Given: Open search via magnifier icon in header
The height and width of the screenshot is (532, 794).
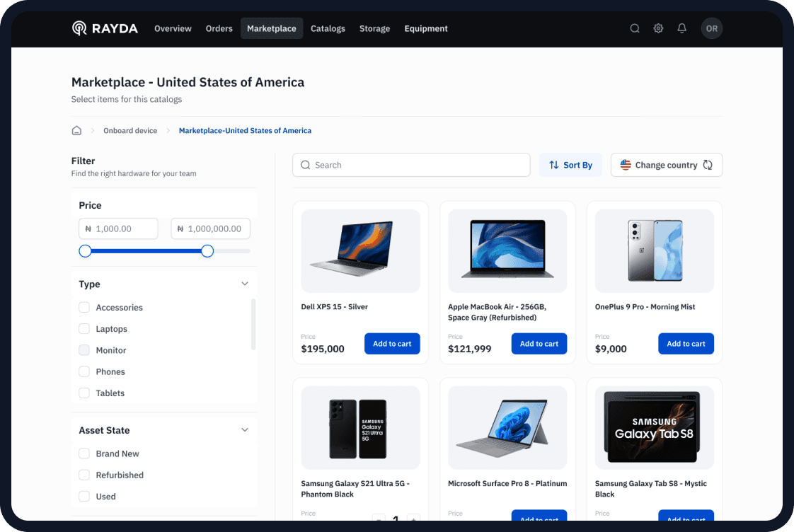Looking at the screenshot, I should 635,28.
